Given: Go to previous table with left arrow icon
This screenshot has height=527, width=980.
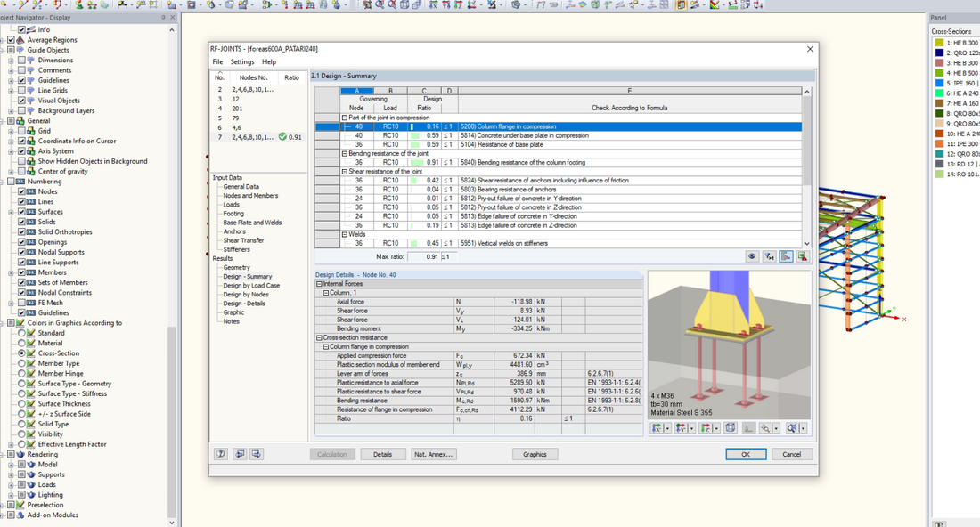Looking at the screenshot, I should pyautogui.click(x=239, y=454).
